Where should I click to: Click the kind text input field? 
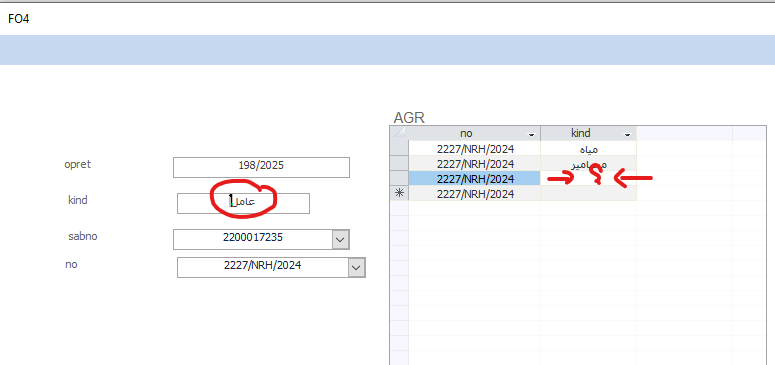pyautogui.click(x=243, y=203)
